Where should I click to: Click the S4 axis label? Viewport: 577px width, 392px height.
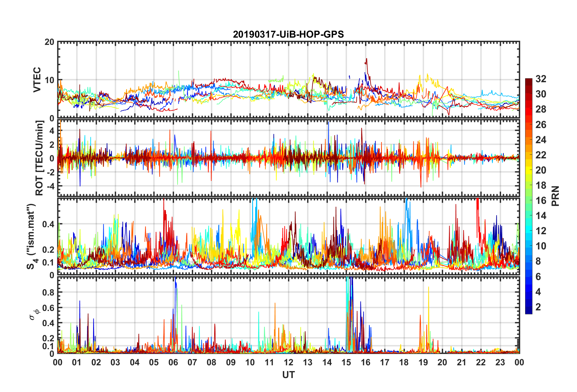coord(31,236)
